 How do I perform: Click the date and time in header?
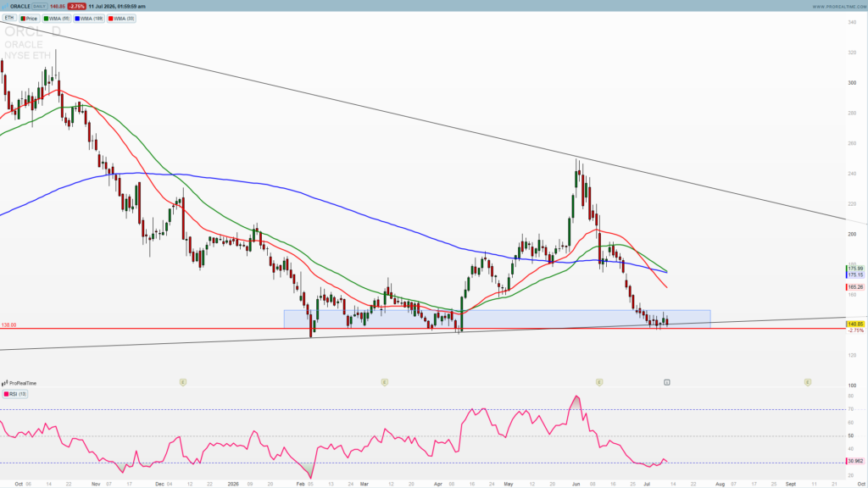(117, 7)
